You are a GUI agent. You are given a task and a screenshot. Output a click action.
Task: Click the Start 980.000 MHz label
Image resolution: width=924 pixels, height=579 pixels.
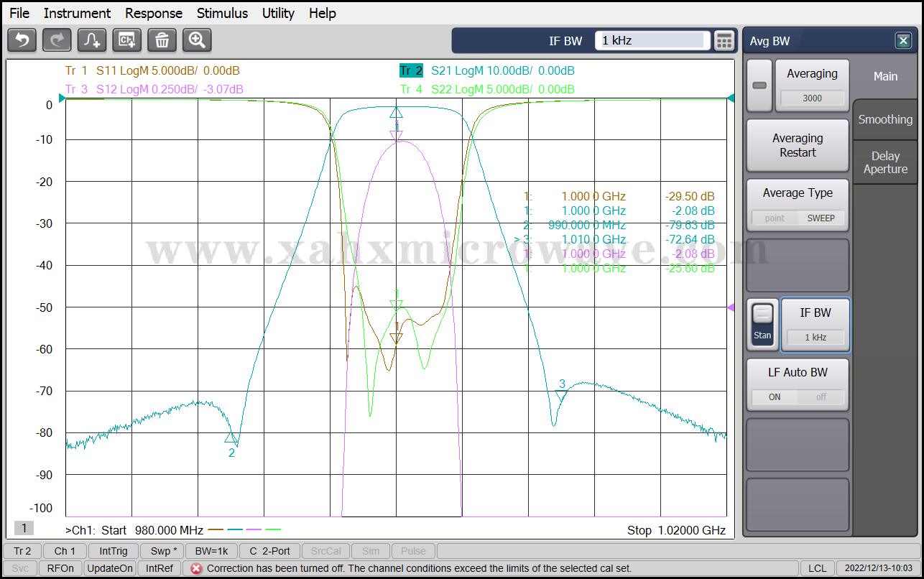(x=152, y=530)
